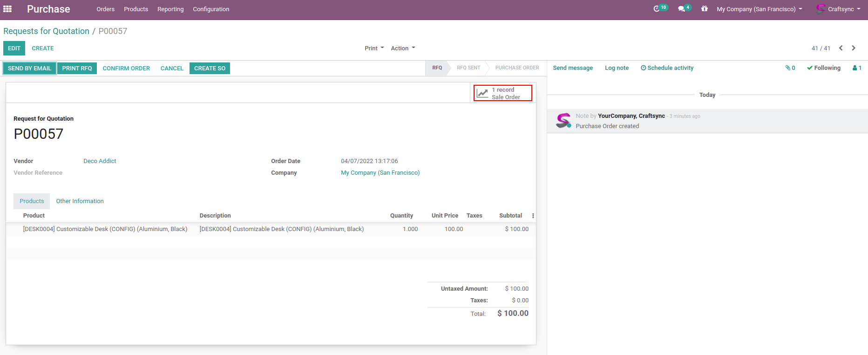
Task: Click the Confirm Order button
Action: pyautogui.click(x=126, y=68)
